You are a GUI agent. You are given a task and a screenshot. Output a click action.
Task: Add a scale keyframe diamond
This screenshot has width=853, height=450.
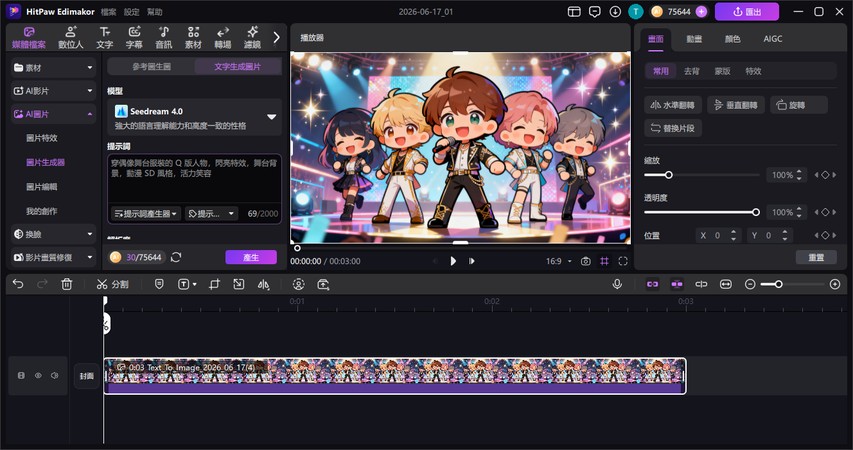(x=825, y=175)
